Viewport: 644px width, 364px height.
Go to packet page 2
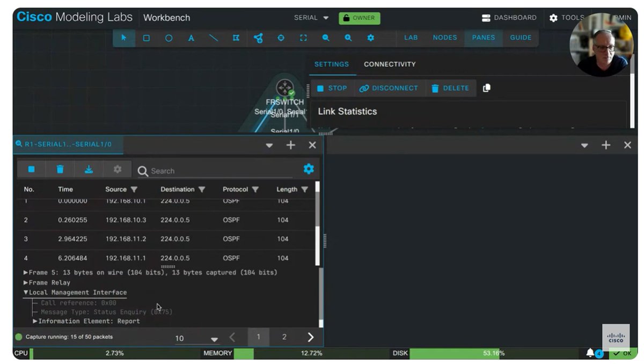[x=284, y=337]
